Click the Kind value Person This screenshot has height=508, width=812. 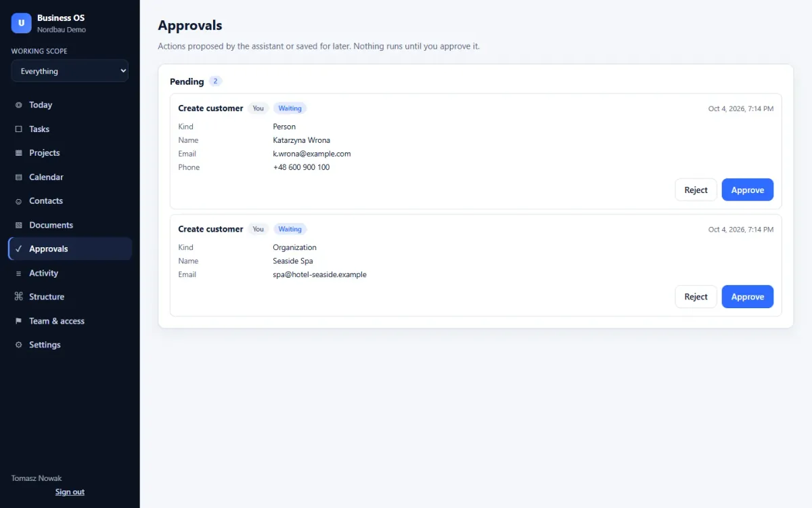point(284,127)
